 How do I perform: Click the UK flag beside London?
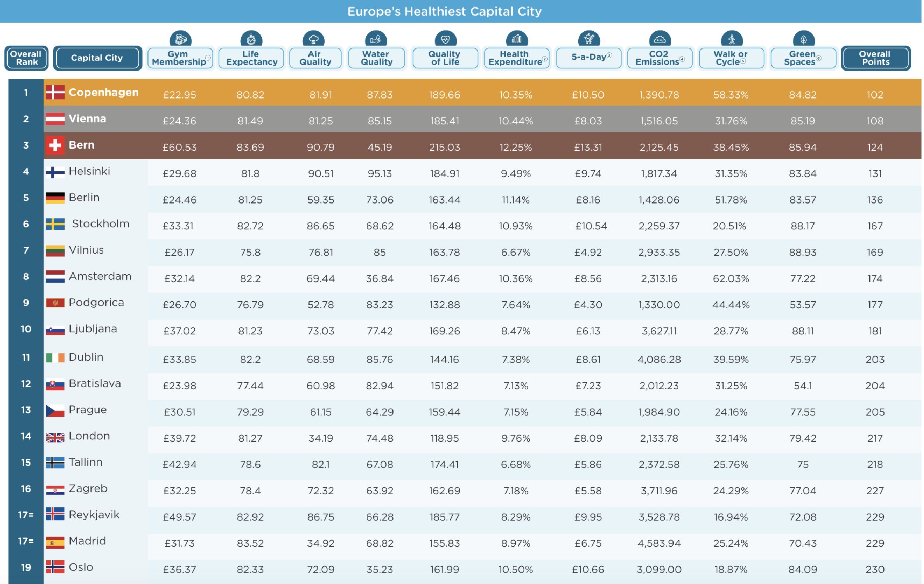pos(55,437)
